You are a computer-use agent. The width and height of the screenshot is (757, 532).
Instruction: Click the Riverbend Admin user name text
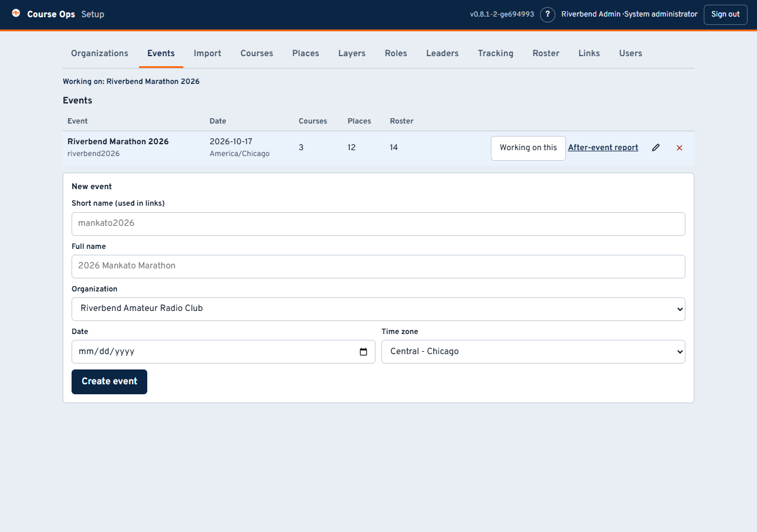point(591,14)
